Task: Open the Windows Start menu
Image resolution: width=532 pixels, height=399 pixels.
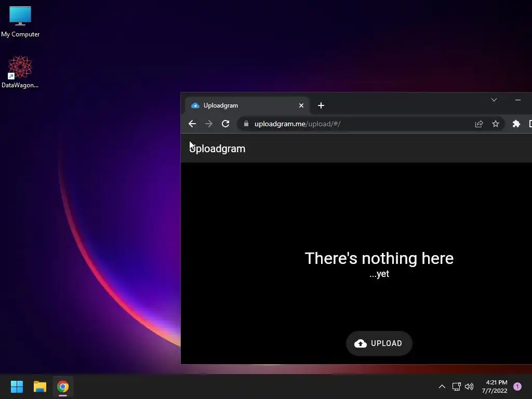Action: (17, 387)
